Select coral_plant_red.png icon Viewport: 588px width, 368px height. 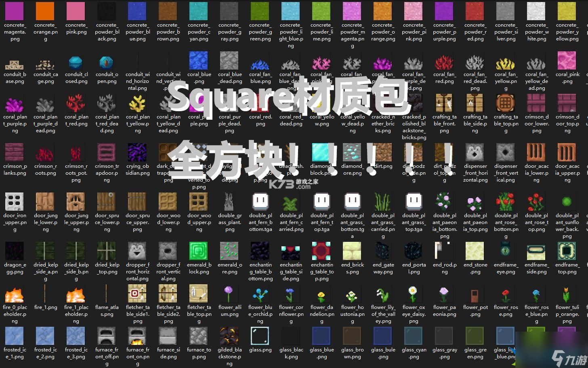(76, 103)
